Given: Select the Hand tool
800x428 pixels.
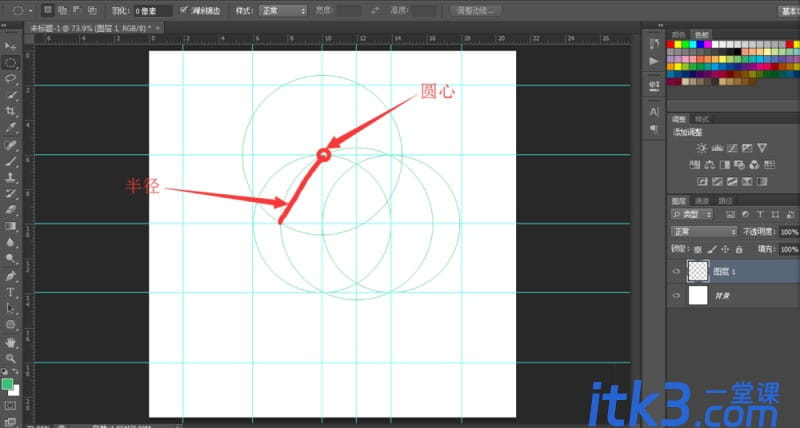Looking at the screenshot, I should [10, 342].
